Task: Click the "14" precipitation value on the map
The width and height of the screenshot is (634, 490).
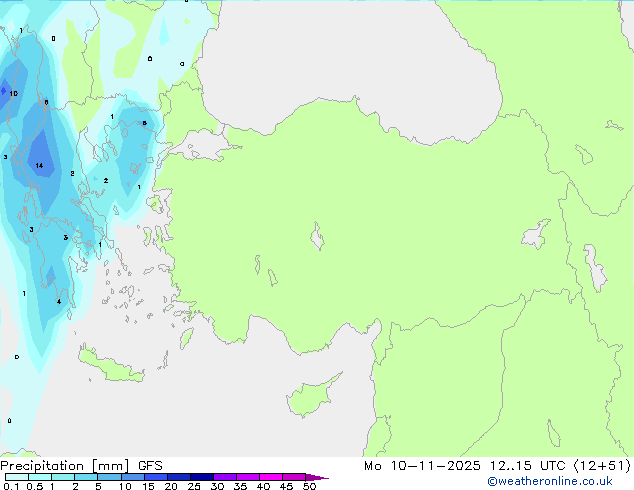Action: coord(39,165)
